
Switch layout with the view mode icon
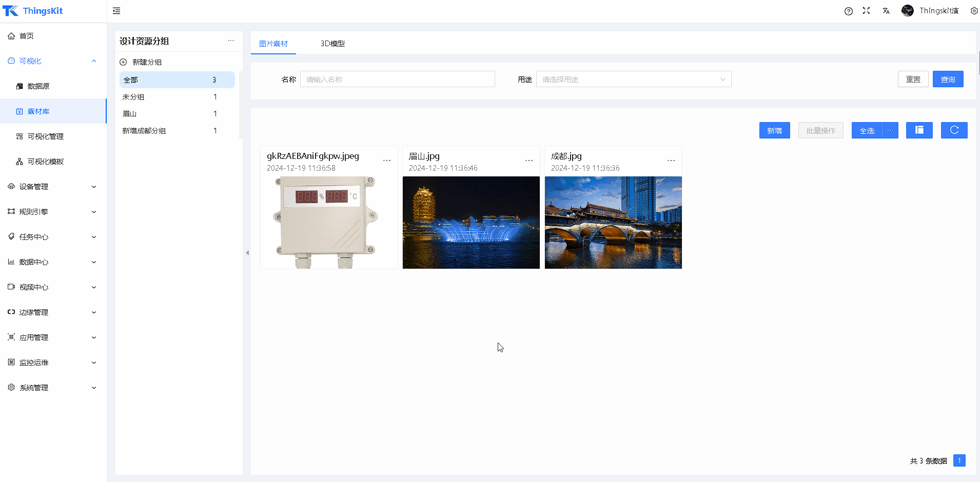919,130
